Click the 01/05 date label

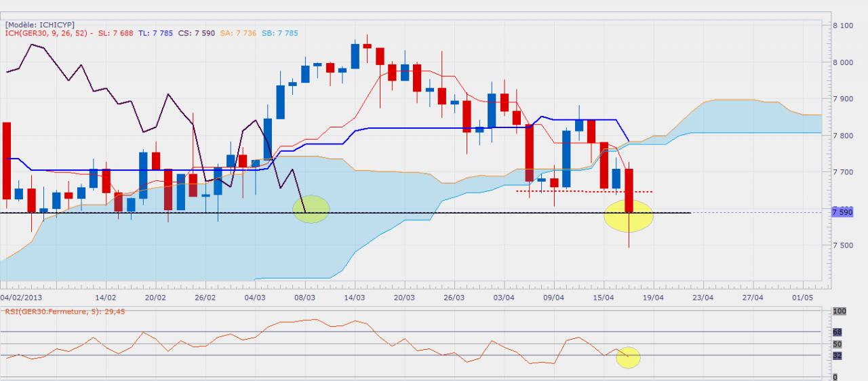[x=802, y=297]
